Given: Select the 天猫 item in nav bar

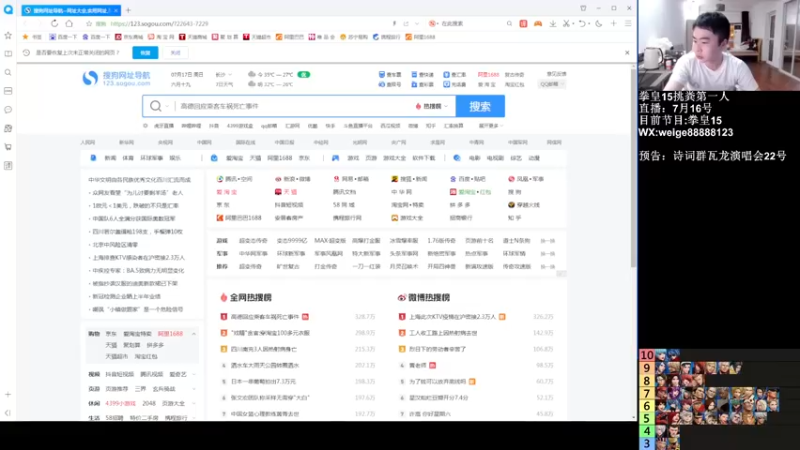Looking at the screenshot, I should (256, 158).
